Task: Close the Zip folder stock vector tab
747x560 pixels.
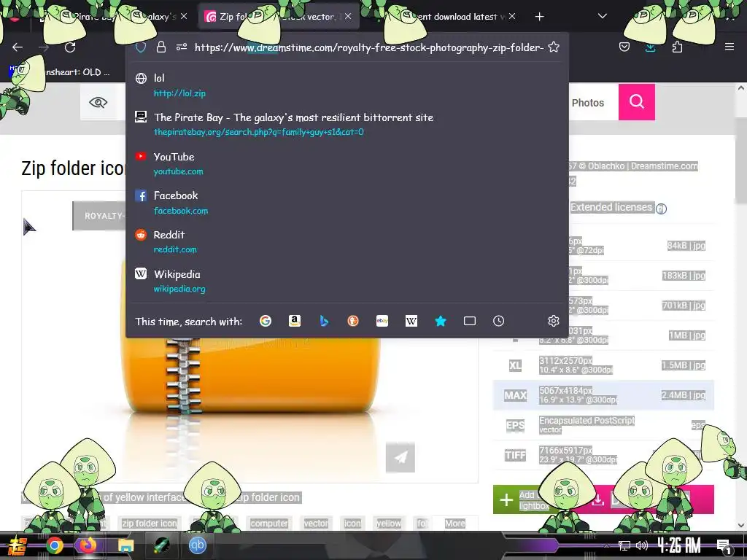Action: pos(348,16)
